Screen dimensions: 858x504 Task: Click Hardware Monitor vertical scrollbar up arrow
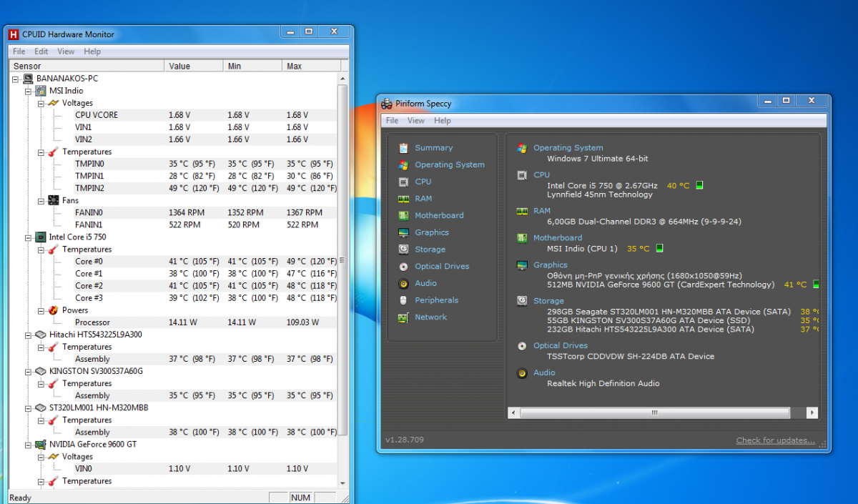point(342,78)
